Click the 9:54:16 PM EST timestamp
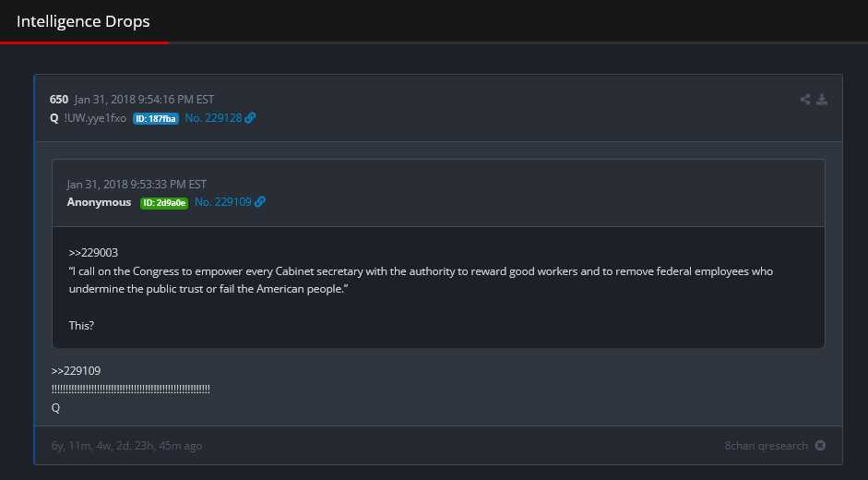This screenshot has height=480, width=868. [x=145, y=99]
